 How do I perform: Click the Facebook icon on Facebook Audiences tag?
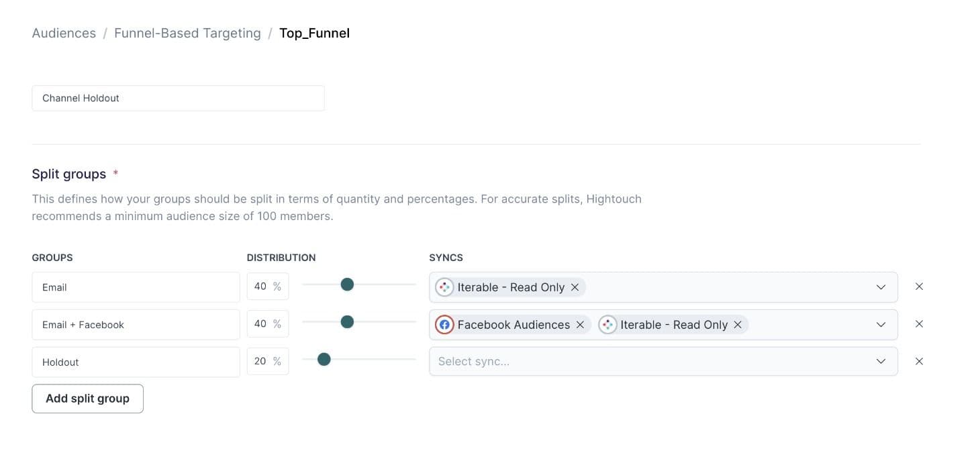point(444,324)
